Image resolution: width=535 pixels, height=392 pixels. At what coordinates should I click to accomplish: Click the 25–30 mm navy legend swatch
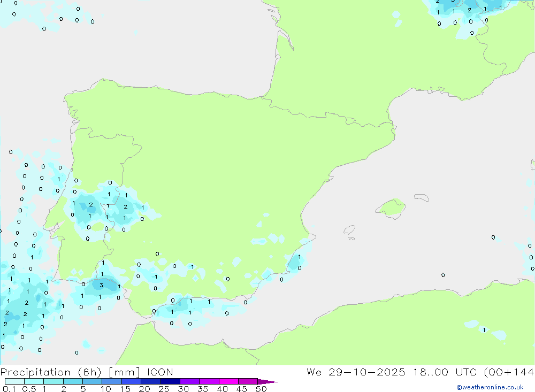click(170, 381)
